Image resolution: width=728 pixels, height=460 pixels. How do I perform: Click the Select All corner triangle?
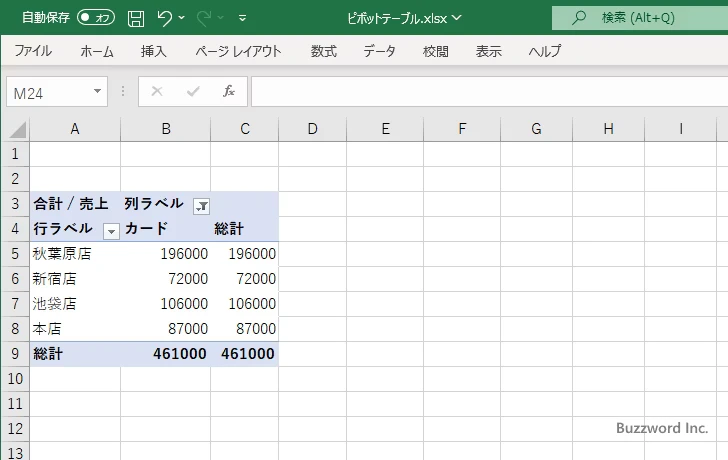pos(17,129)
